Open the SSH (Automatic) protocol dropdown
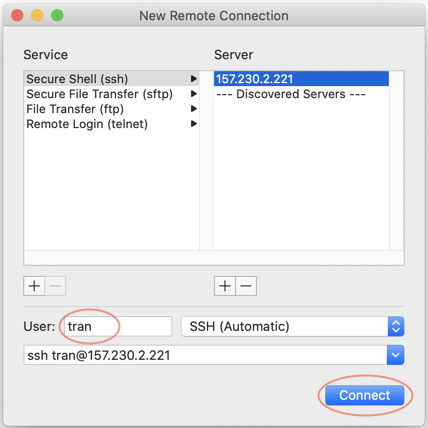This screenshot has height=428, width=428. pyautogui.click(x=293, y=326)
